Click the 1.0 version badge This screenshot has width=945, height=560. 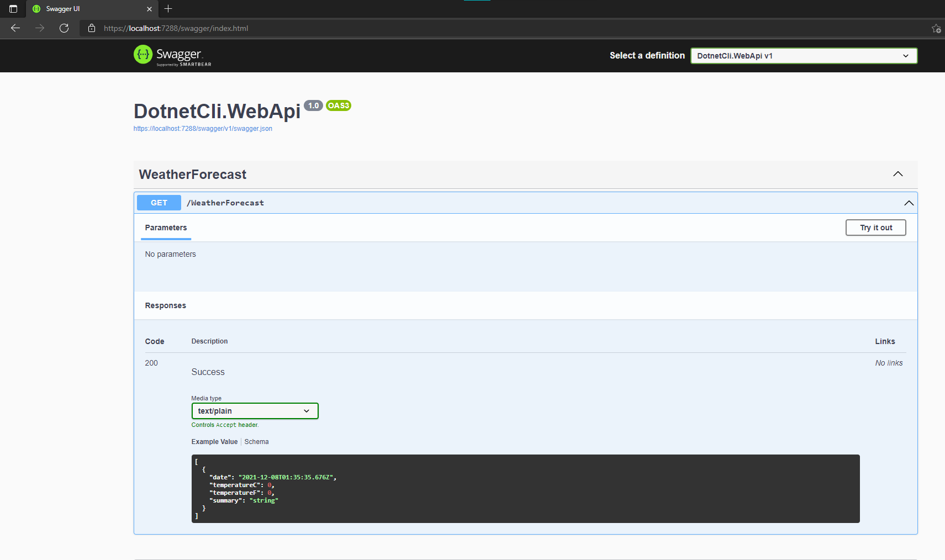coord(313,105)
